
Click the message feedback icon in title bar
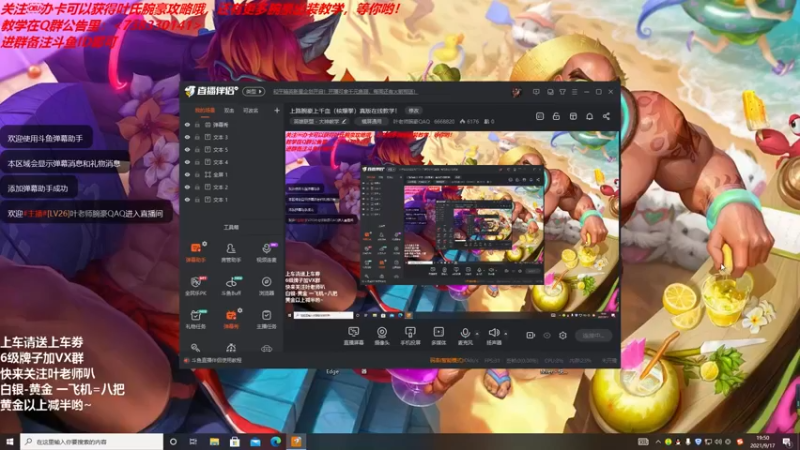pos(536,92)
